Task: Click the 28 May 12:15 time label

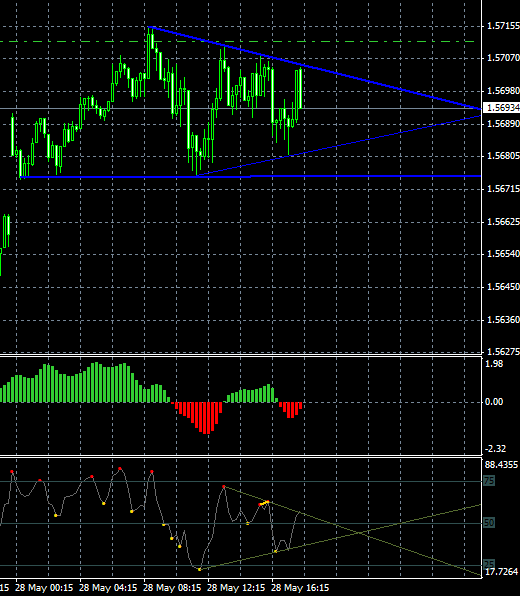Action: click(236, 588)
